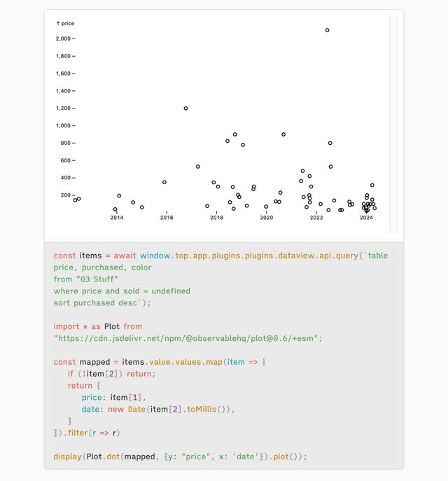Click the 'where price and sold' line
Image resolution: width=448 pixels, height=481 pixels.
(122, 291)
